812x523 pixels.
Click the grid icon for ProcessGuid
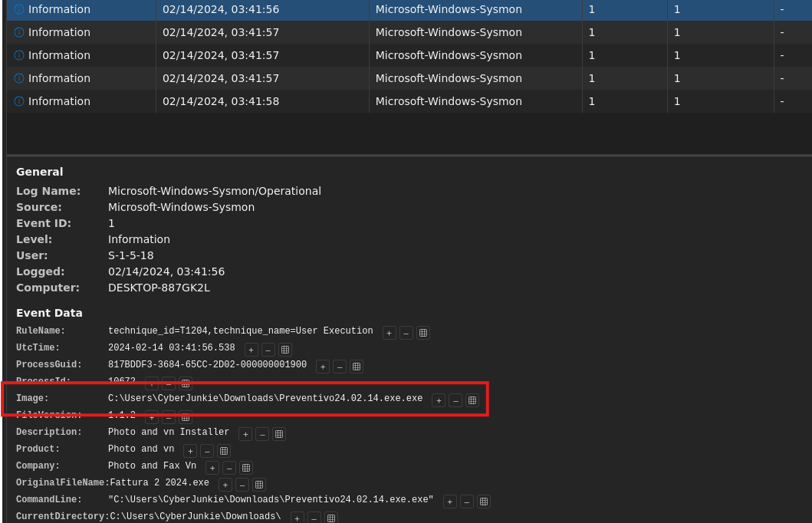pyautogui.click(x=357, y=367)
